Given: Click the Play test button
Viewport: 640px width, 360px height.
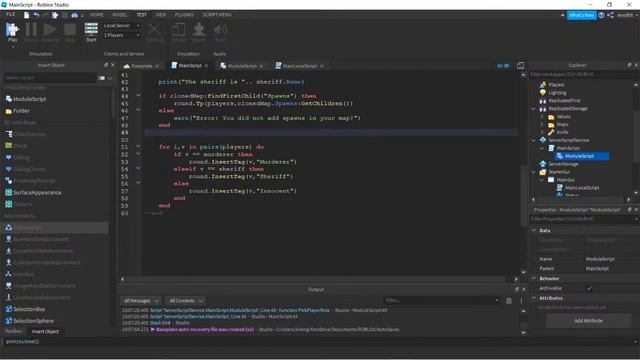Looking at the screenshot, I should (12, 32).
